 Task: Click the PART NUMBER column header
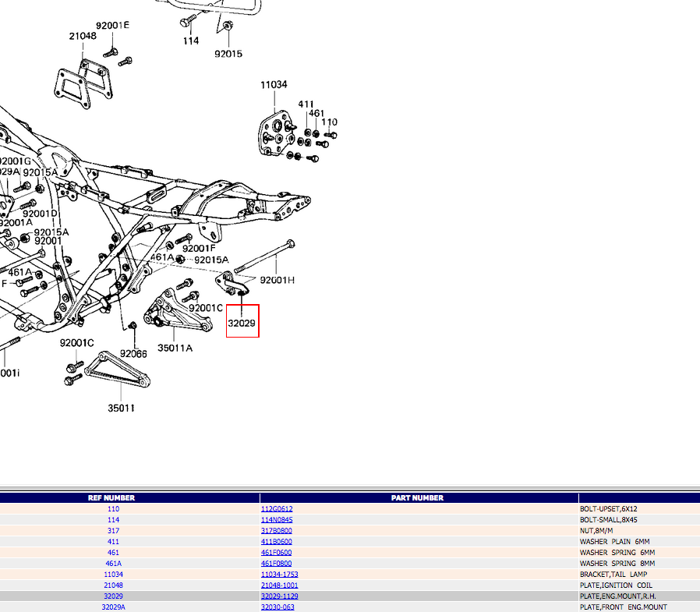point(417,497)
